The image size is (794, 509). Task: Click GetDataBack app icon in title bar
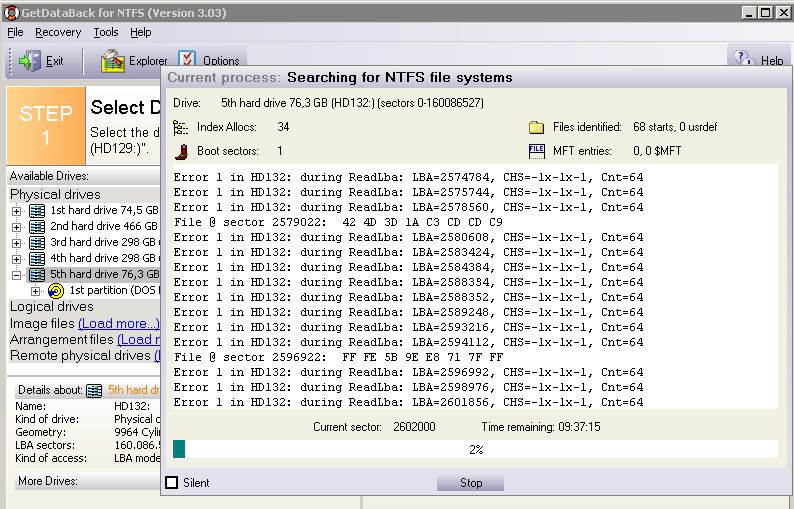11,13
